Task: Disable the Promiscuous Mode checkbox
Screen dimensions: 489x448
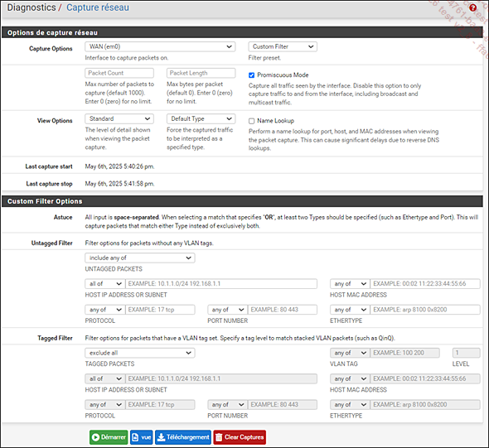Action: coord(251,75)
